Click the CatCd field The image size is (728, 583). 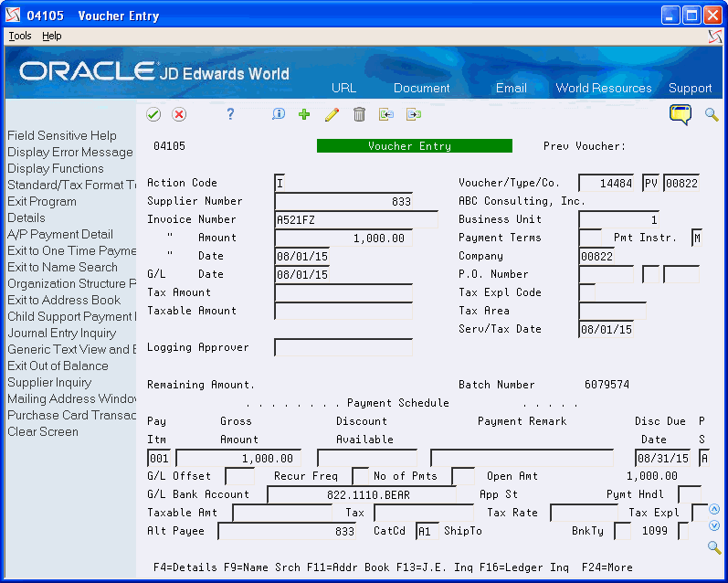coord(427,531)
